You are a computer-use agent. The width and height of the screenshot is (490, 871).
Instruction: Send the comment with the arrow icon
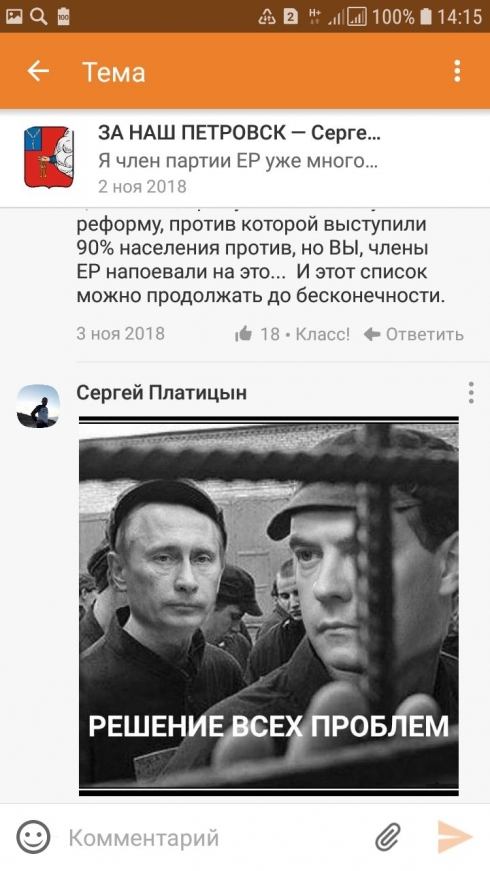pyautogui.click(x=455, y=837)
